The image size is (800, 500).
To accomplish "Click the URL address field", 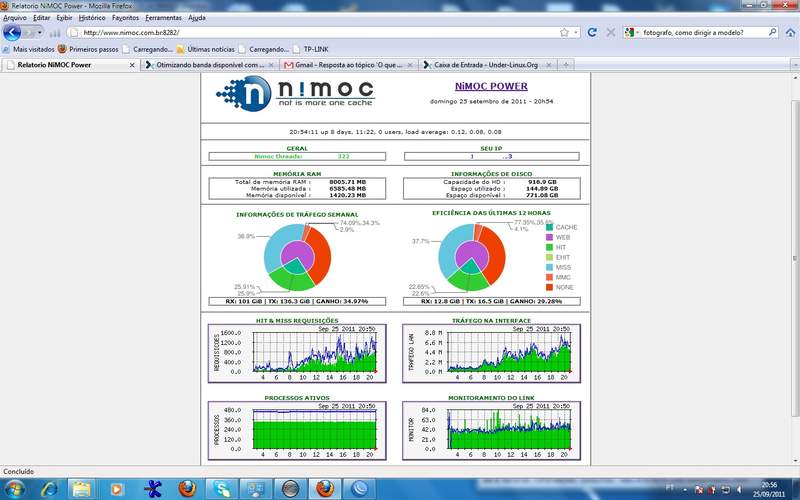I will [x=319, y=33].
